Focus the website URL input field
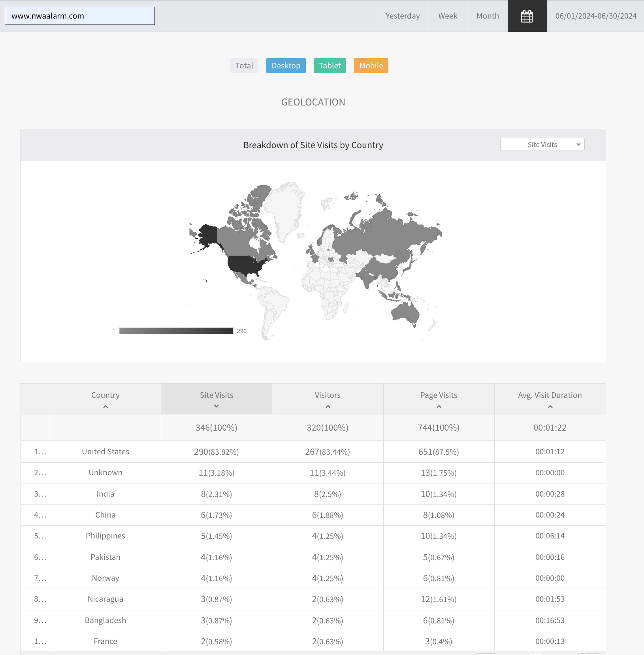 click(x=80, y=16)
